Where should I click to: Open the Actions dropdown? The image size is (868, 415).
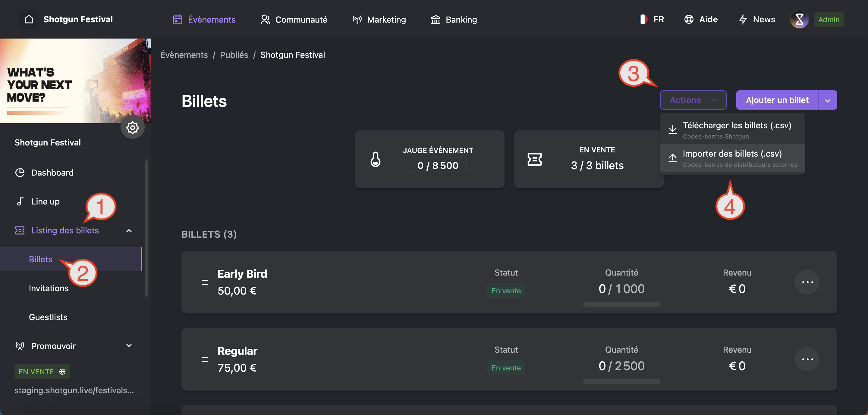pyautogui.click(x=693, y=100)
